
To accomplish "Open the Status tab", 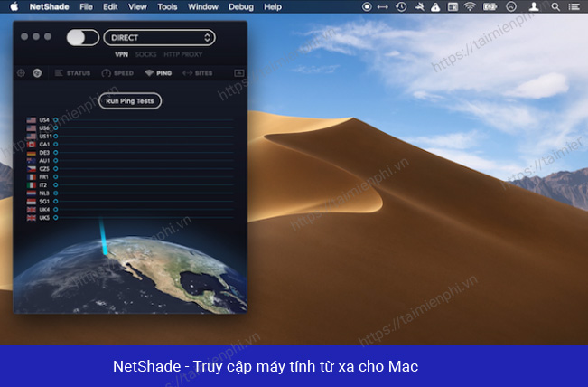I will [x=72, y=73].
